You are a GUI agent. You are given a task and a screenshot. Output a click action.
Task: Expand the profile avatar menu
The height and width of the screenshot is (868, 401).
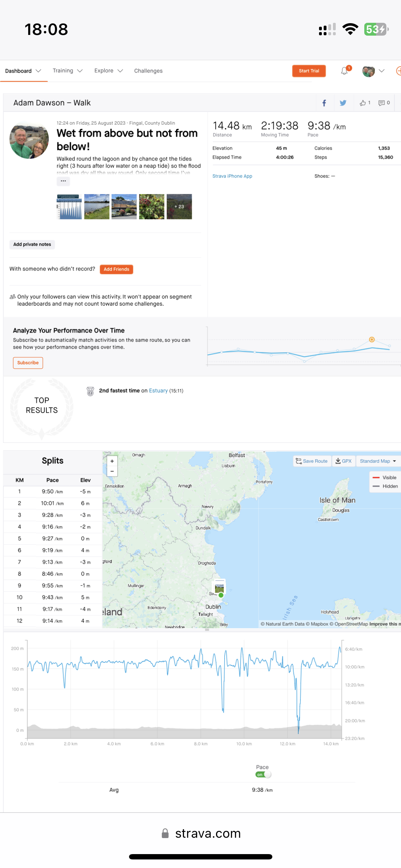pyautogui.click(x=373, y=71)
